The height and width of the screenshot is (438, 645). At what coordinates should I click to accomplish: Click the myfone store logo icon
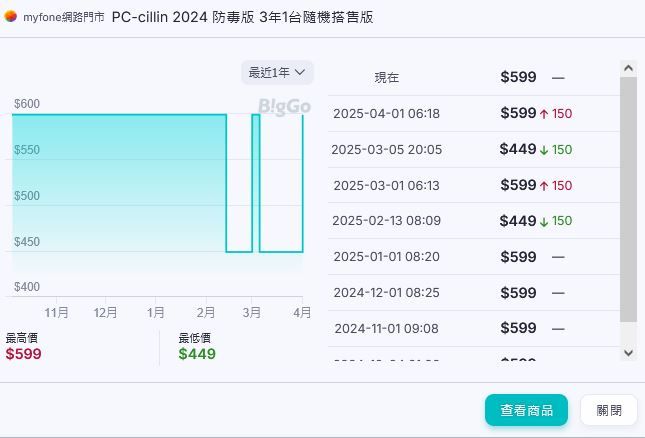11,17
